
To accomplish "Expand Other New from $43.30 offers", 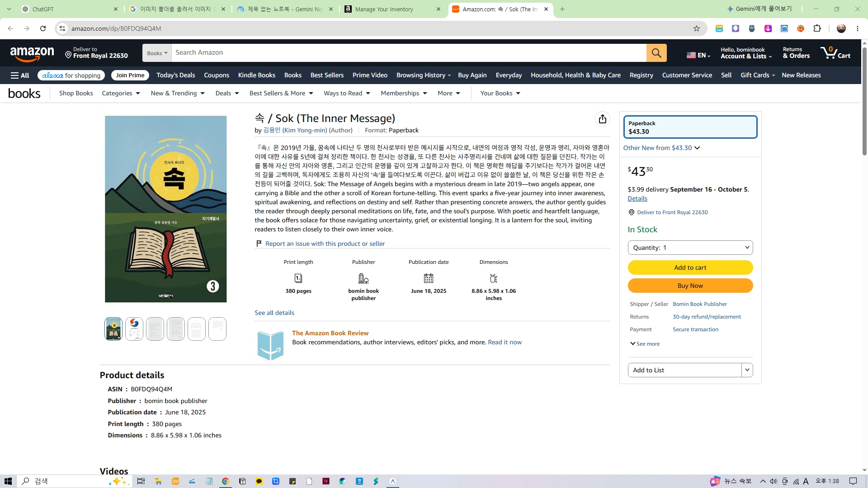I will [x=661, y=148].
